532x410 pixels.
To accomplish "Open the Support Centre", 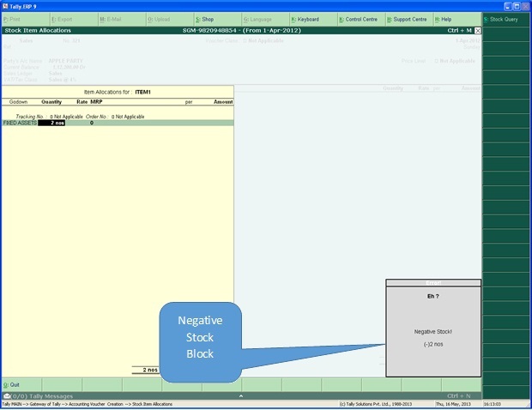I will coord(408,19).
